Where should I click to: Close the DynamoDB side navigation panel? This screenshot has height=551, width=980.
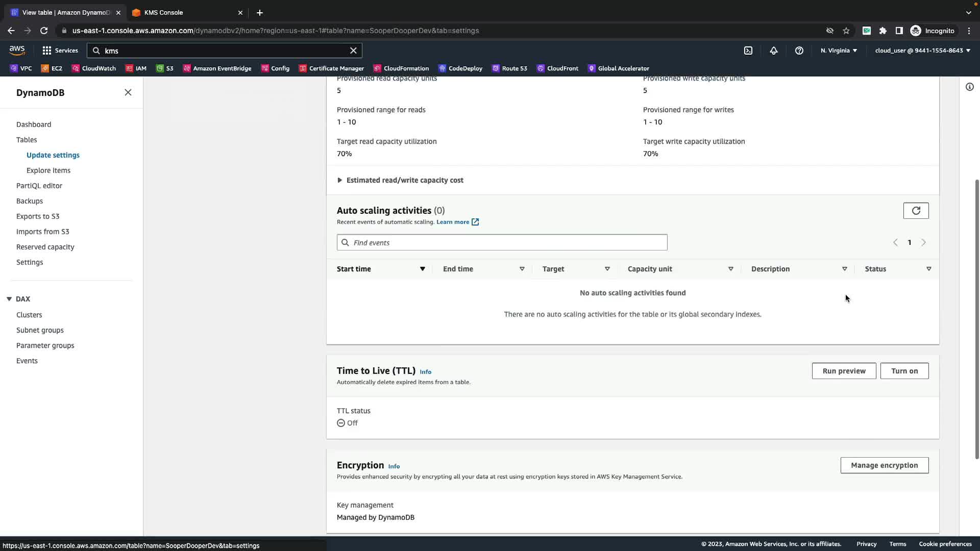pos(128,92)
